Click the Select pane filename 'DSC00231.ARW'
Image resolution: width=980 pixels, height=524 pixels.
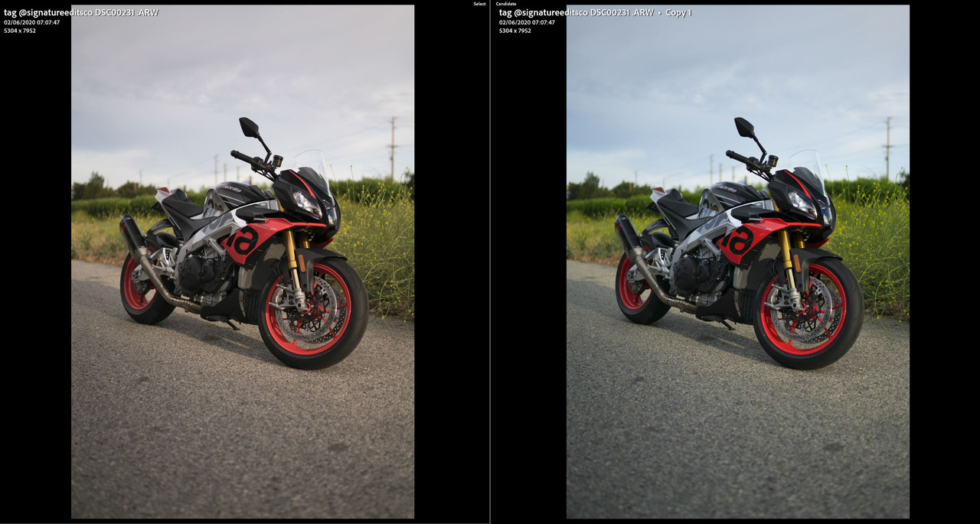coord(126,12)
